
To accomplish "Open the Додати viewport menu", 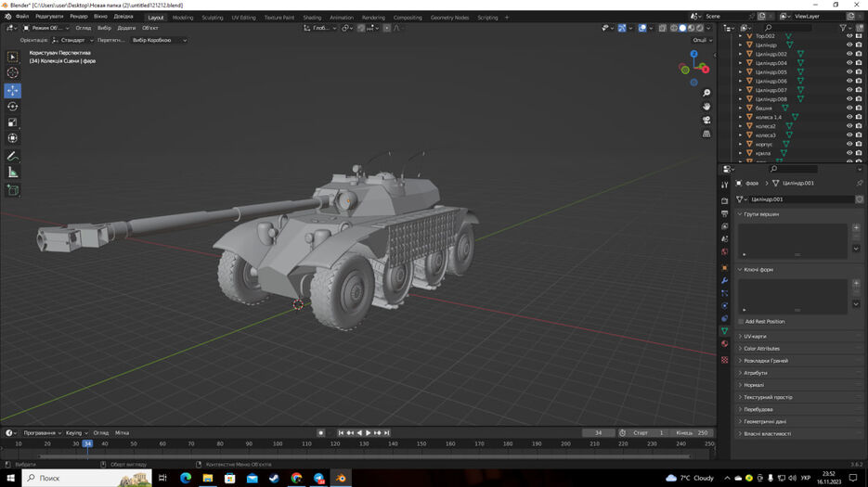I will 126,28.
